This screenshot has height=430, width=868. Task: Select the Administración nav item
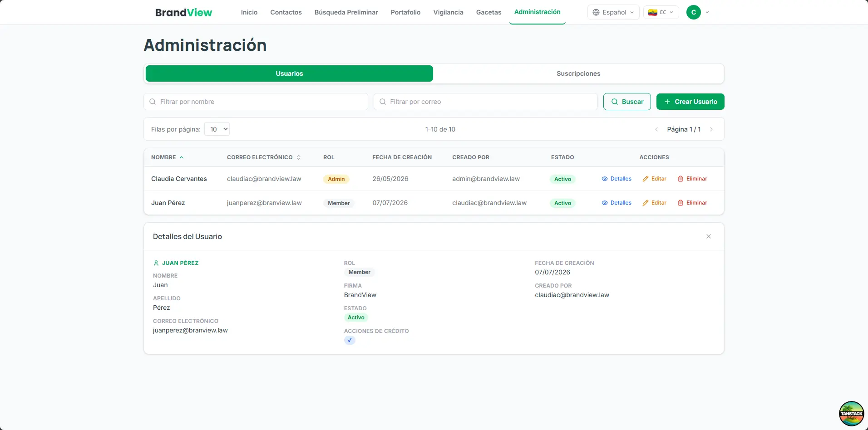[x=538, y=12]
